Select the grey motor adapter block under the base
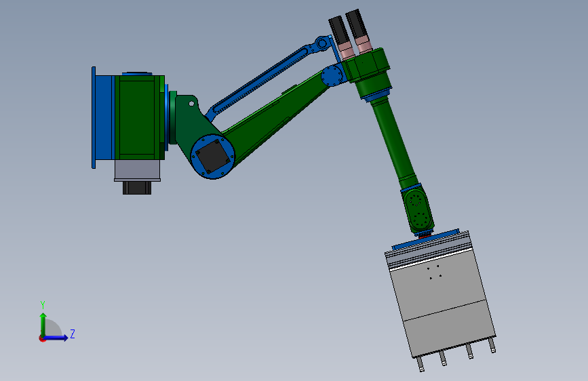The width and height of the screenshot is (588, 381). (x=137, y=171)
